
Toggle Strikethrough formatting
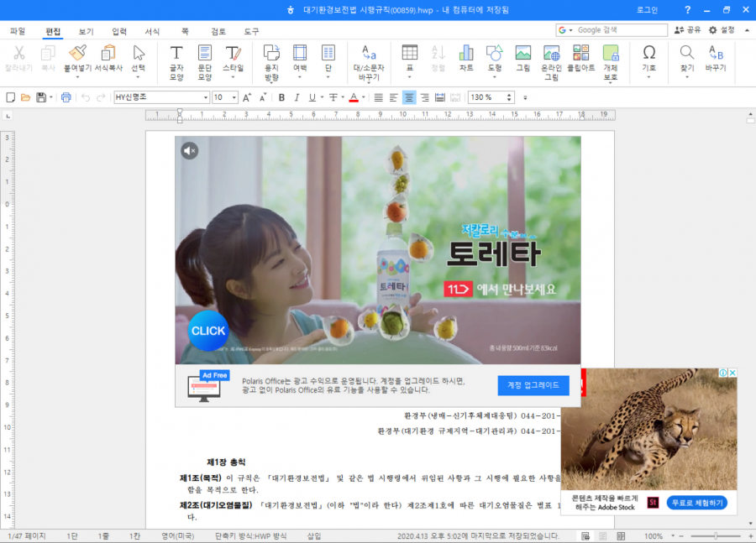pyautogui.click(x=333, y=97)
